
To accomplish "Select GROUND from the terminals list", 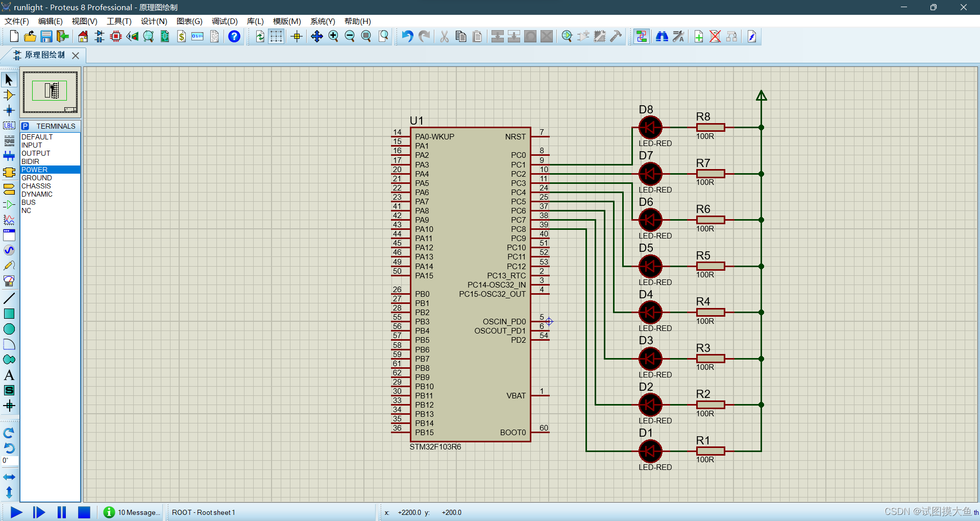I will pos(36,178).
